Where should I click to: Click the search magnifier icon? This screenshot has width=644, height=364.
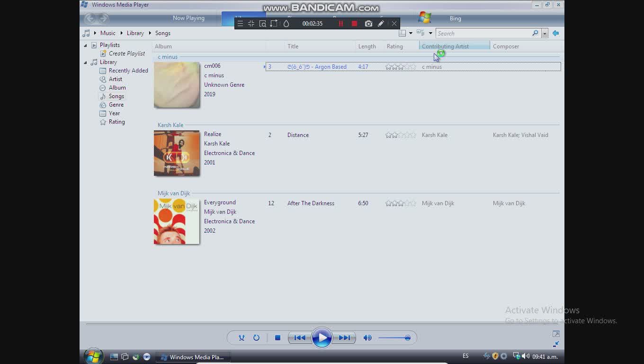(x=535, y=33)
